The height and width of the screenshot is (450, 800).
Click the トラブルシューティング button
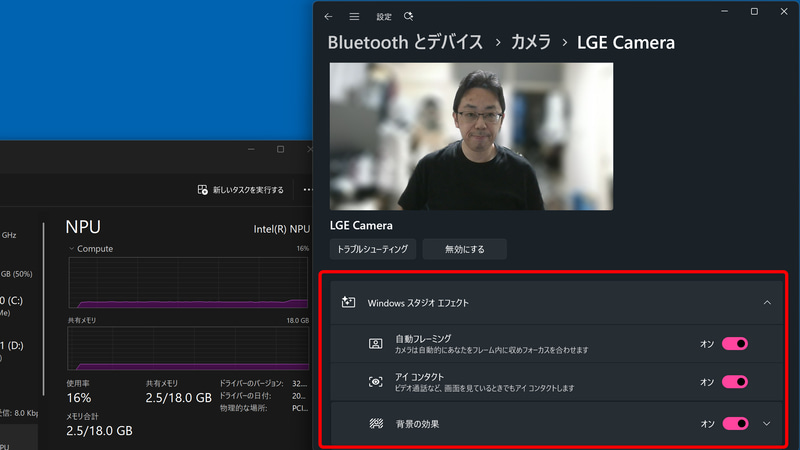[x=372, y=249]
